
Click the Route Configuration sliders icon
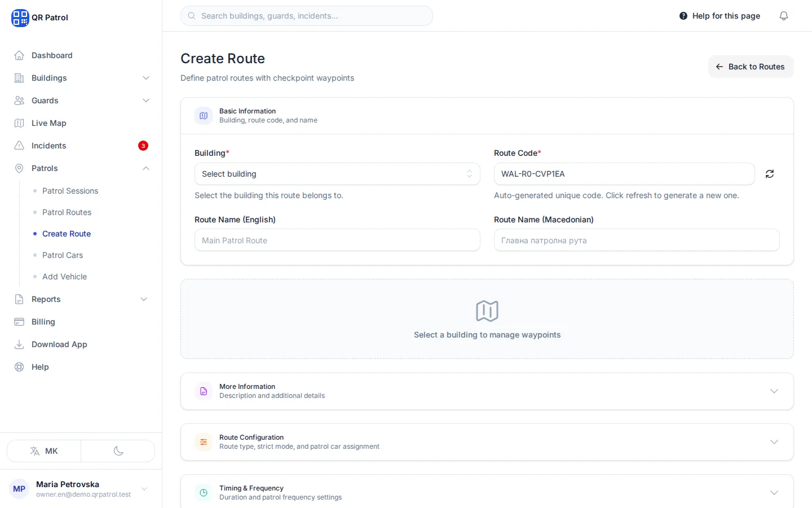[x=204, y=442]
